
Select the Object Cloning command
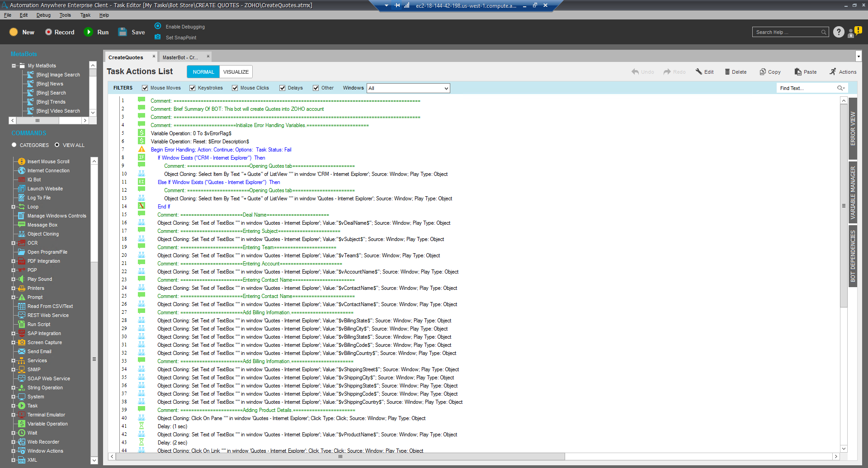click(x=43, y=234)
